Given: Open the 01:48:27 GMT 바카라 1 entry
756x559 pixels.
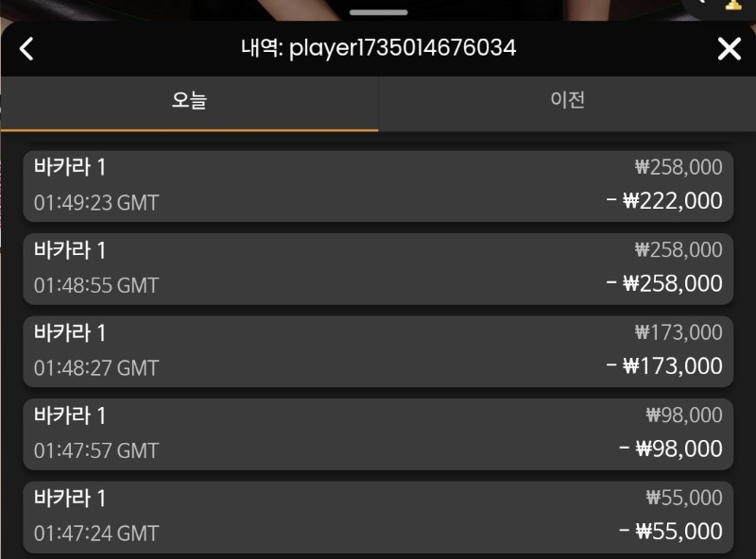Looking at the screenshot, I should (378, 351).
